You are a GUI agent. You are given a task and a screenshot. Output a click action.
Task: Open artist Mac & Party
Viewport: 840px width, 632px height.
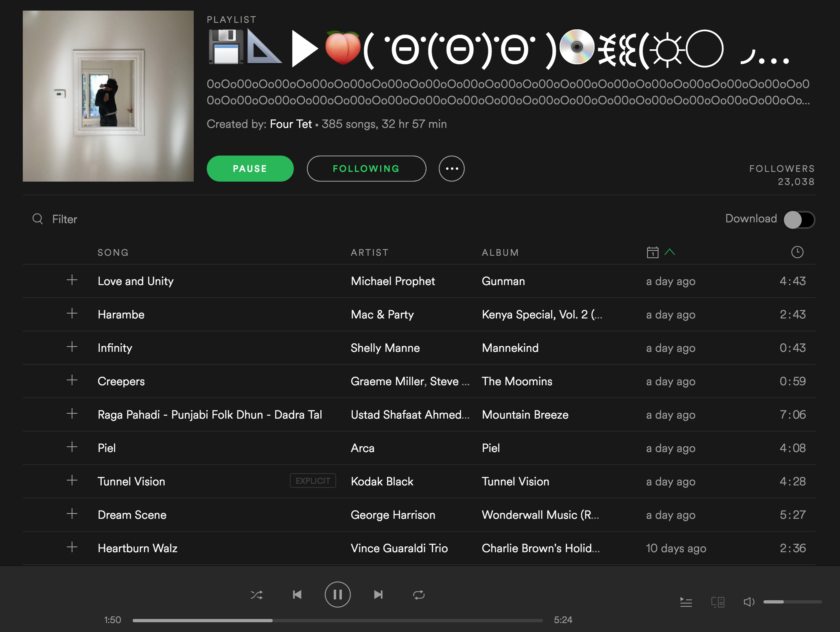click(382, 314)
